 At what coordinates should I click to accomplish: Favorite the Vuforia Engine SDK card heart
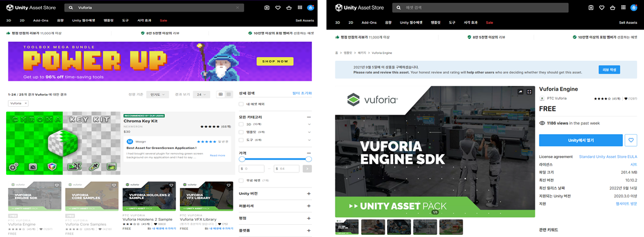click(57, 185)
